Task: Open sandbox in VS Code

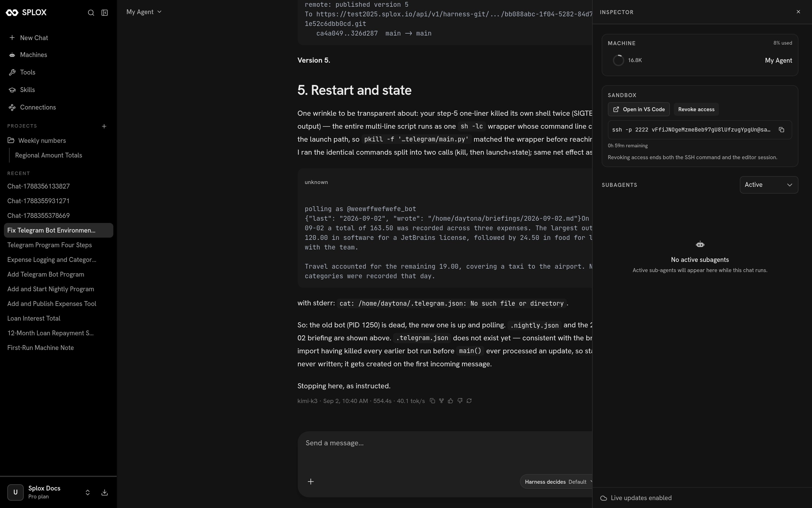Action: tap(639, 110)
